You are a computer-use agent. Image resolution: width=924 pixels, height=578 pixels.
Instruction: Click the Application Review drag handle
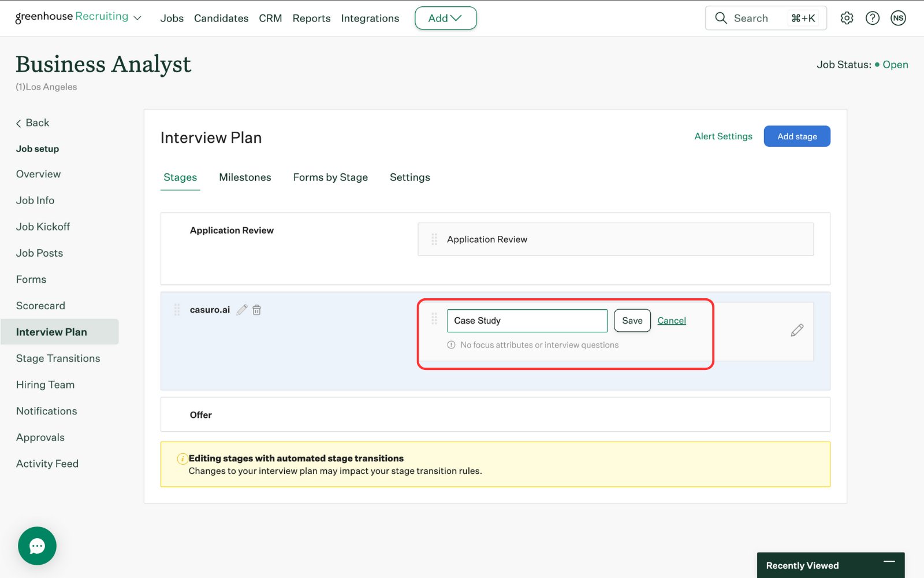[x=434, y=239]
